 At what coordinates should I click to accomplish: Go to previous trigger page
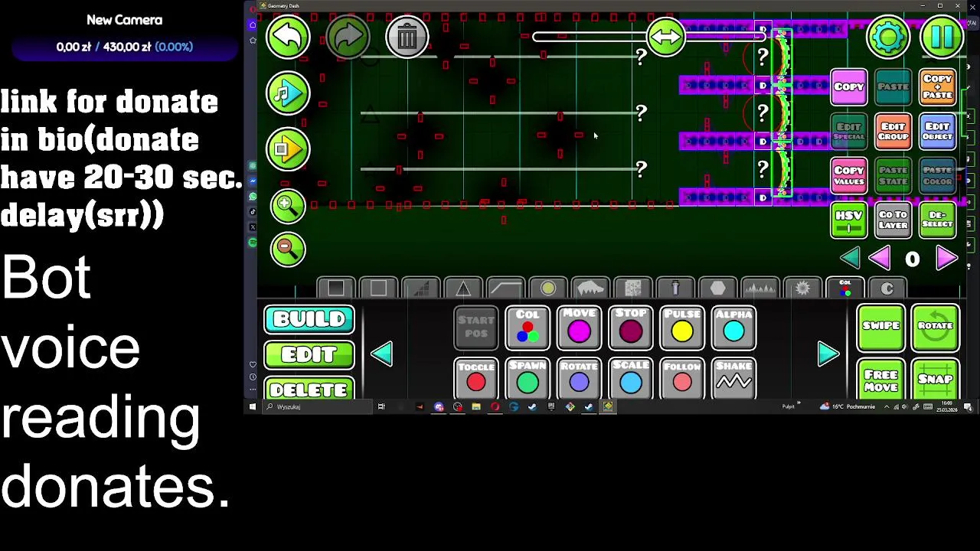381,354
